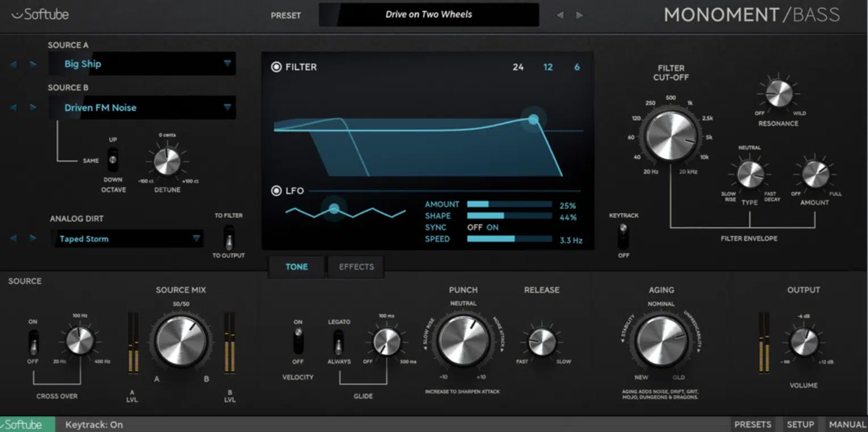The height and width of the screenshot is (432, 868).
Task: Select the 24 dB filter slope
Action: 518,67
